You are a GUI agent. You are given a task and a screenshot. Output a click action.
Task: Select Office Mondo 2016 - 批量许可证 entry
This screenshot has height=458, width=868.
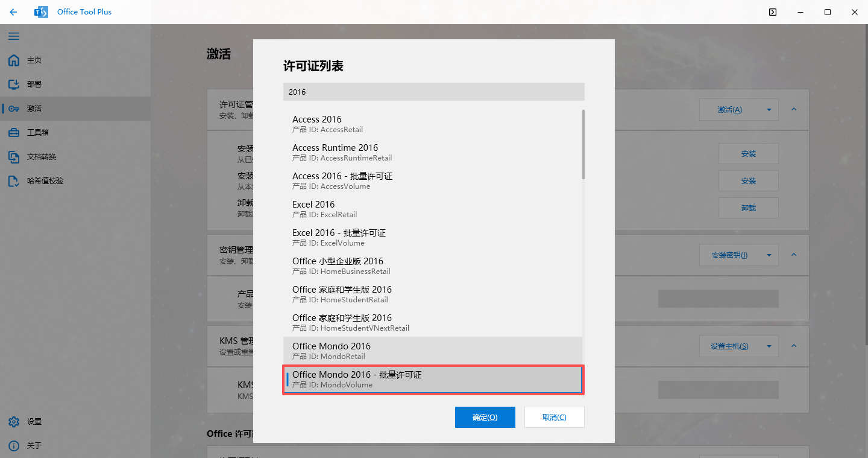(433, 380)
